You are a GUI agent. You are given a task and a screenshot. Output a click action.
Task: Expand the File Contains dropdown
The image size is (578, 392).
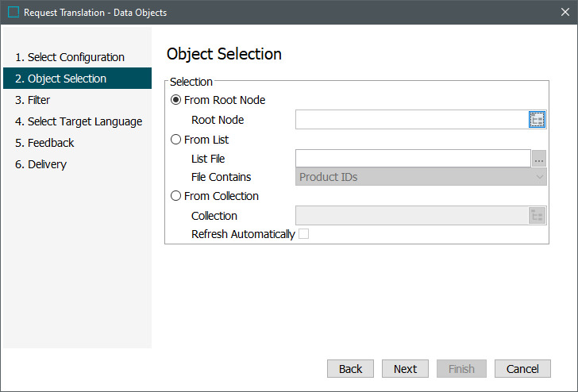tap(421, 177)
